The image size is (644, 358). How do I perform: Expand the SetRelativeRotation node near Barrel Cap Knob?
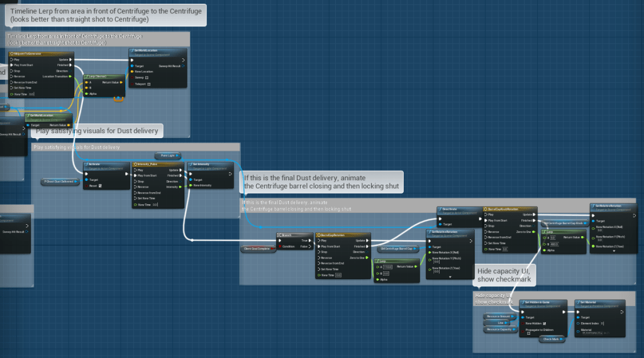pyautogui.click(x=614, y=251)
